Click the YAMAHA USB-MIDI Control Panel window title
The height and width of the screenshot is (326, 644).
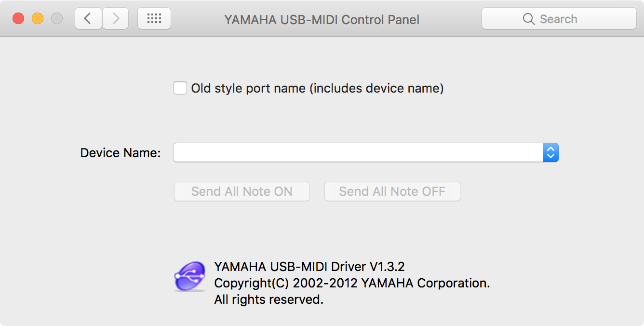pos(322,20)
